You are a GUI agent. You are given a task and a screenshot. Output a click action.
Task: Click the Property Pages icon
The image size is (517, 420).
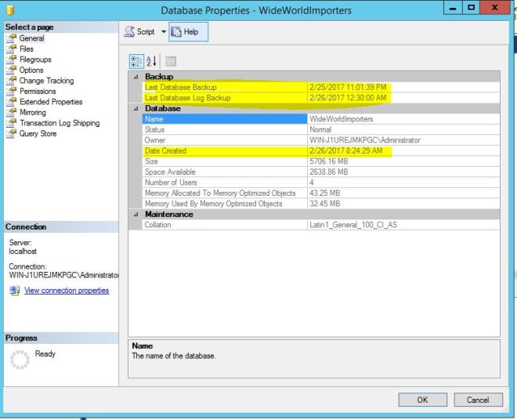click(x=170, y=60)
